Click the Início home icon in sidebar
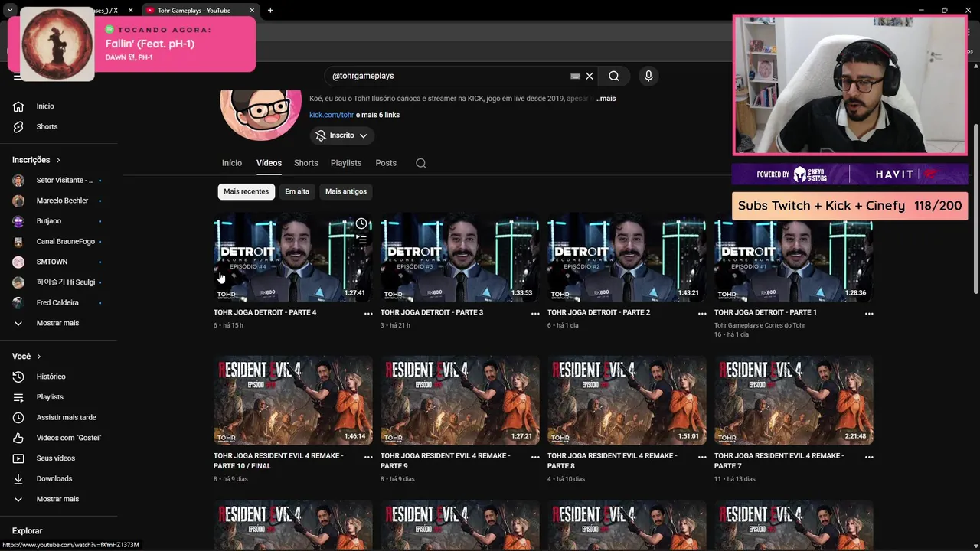Screen dimensions: 980x551 [x=18, y=106]
